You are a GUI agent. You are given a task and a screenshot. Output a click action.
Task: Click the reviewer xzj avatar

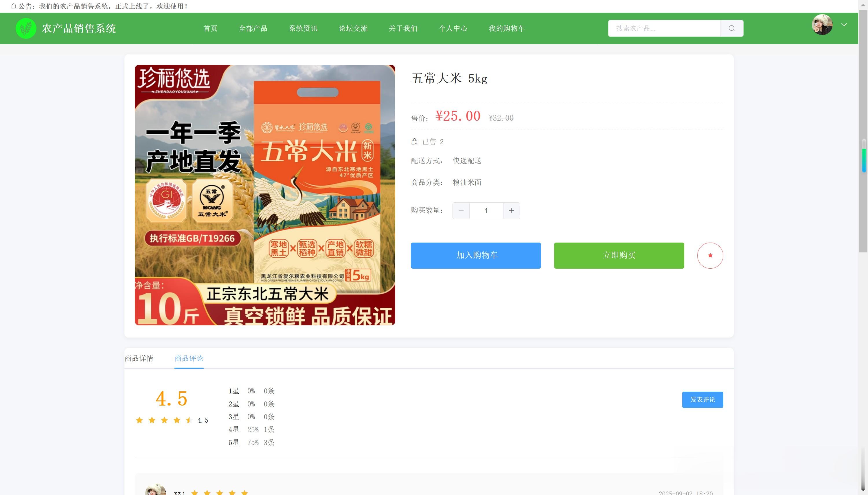156,490
